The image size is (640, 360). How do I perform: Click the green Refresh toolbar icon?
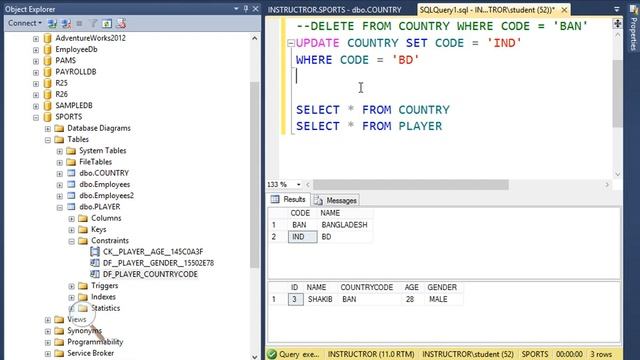(107, 24)
